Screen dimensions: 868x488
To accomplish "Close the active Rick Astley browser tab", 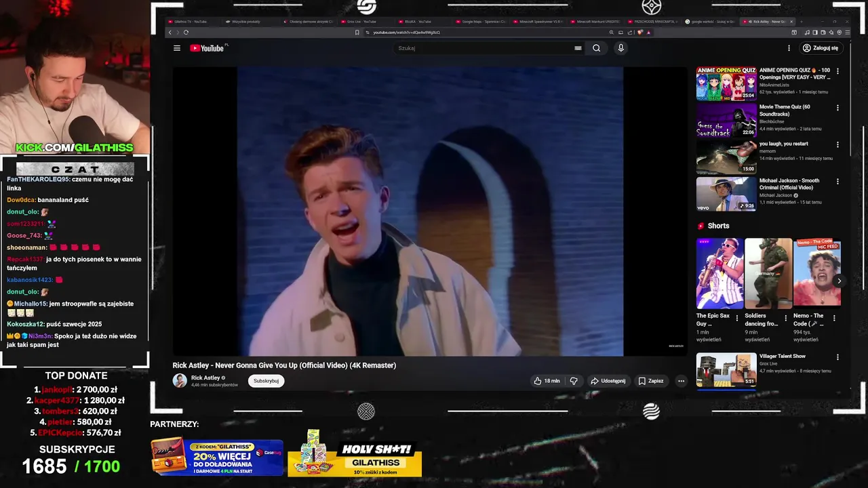I will pyautogui.click(x=791, y=22).
